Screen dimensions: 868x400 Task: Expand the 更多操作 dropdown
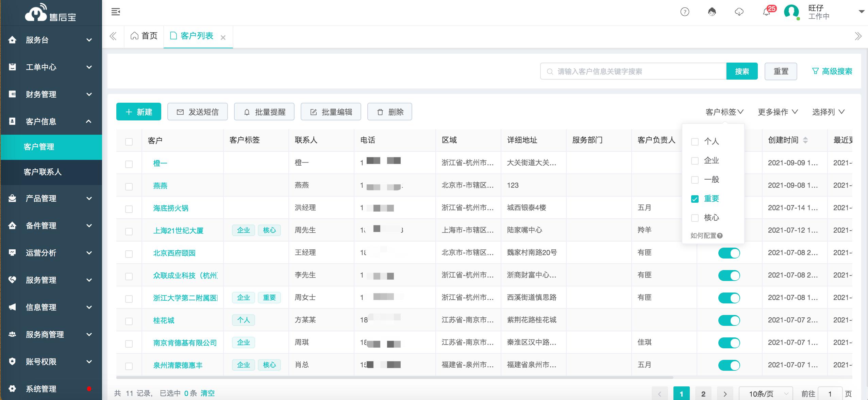tap(778, 112)
